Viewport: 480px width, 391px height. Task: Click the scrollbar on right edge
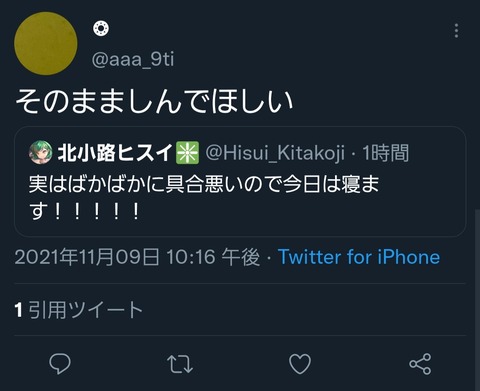click(477, 299)
